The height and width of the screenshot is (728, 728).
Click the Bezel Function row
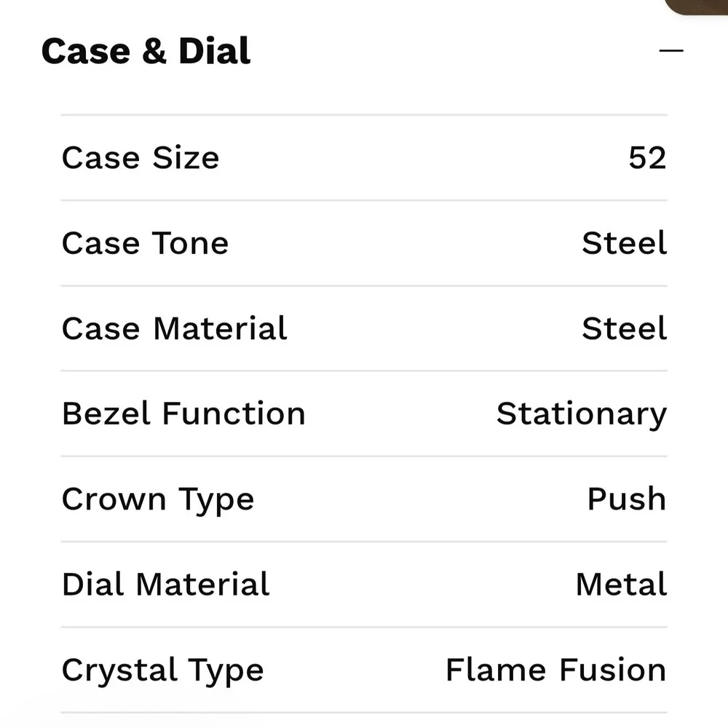point(364,414)
